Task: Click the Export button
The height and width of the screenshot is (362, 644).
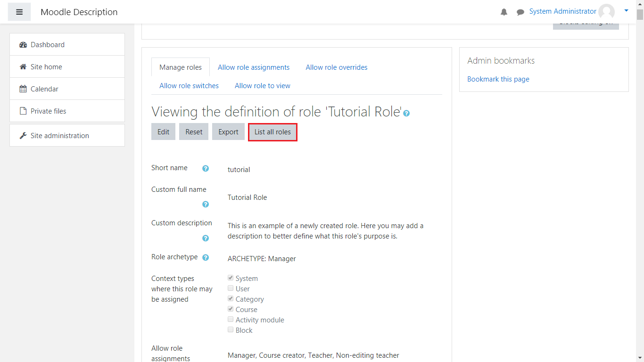Action: (x=228, y=132)
